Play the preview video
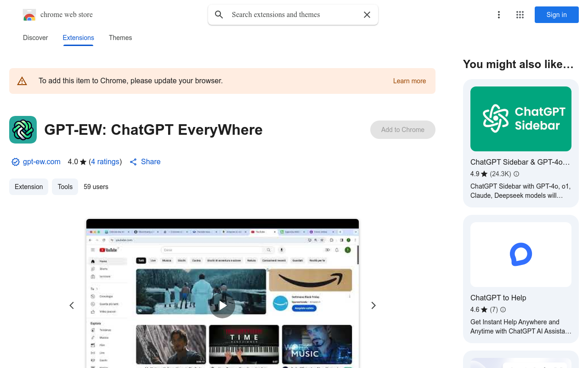Image resolution: width=588 pixels, height=368 pixels. click(222, 305)
